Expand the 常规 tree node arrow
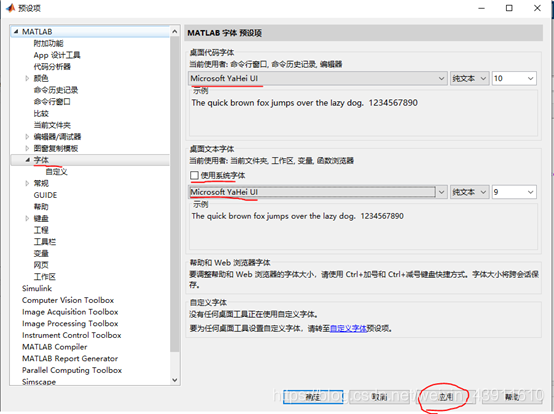Screen dimensions: 554x414 pyautogui.click(x=27, y=183)
